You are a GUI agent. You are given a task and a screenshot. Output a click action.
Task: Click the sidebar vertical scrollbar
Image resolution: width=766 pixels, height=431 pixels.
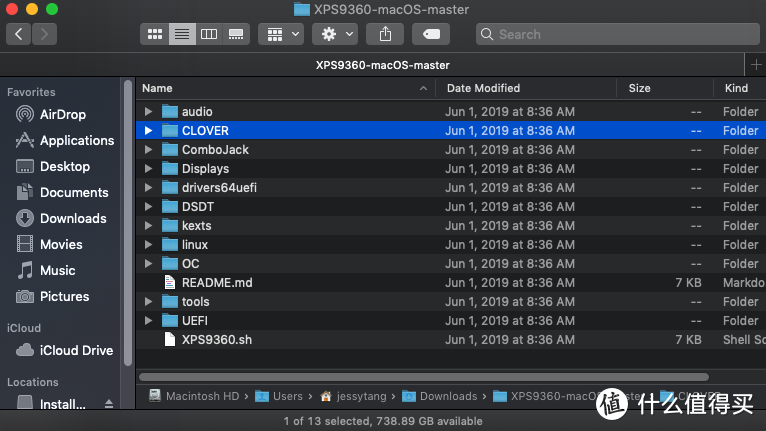128,222
